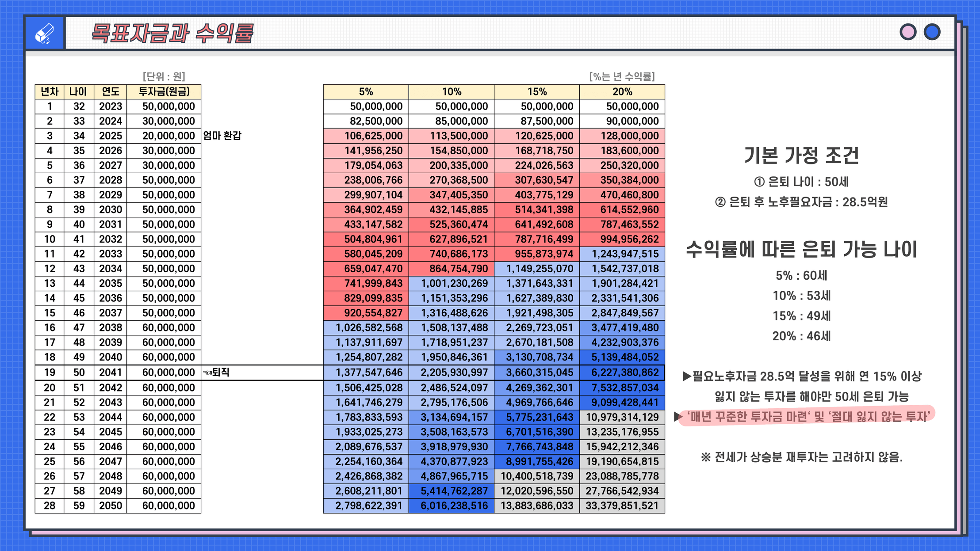Click the [%는 년 수익률] label

(x=622, y=76)
